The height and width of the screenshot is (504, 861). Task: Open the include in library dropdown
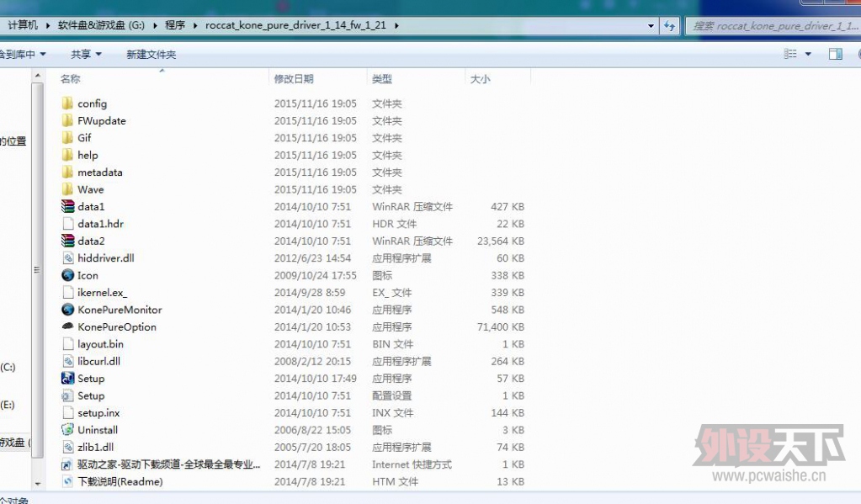(x=23, y=54)
